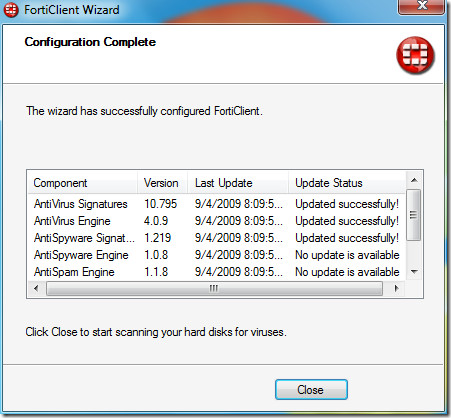Viewport: 451px width, 418px height.
Task: Click the Last Update column header
Action: [x=238, y=183]
